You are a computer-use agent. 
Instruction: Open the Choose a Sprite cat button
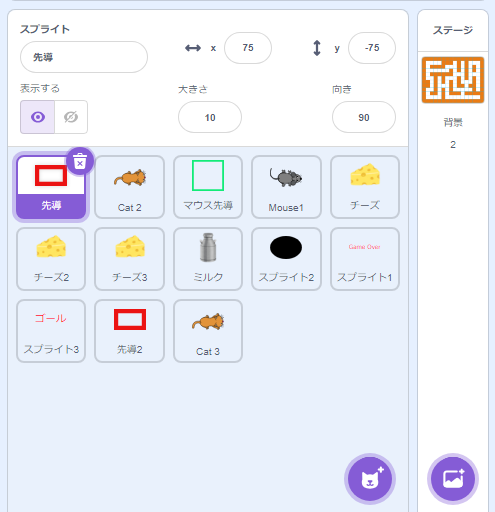tap(370, 479)
